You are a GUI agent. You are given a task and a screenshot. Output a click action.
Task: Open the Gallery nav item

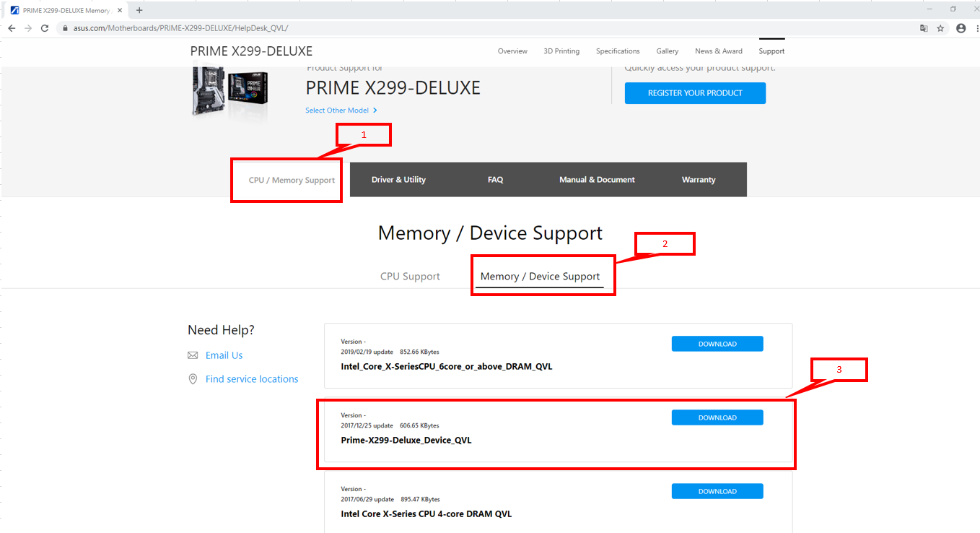click(668, 51)
